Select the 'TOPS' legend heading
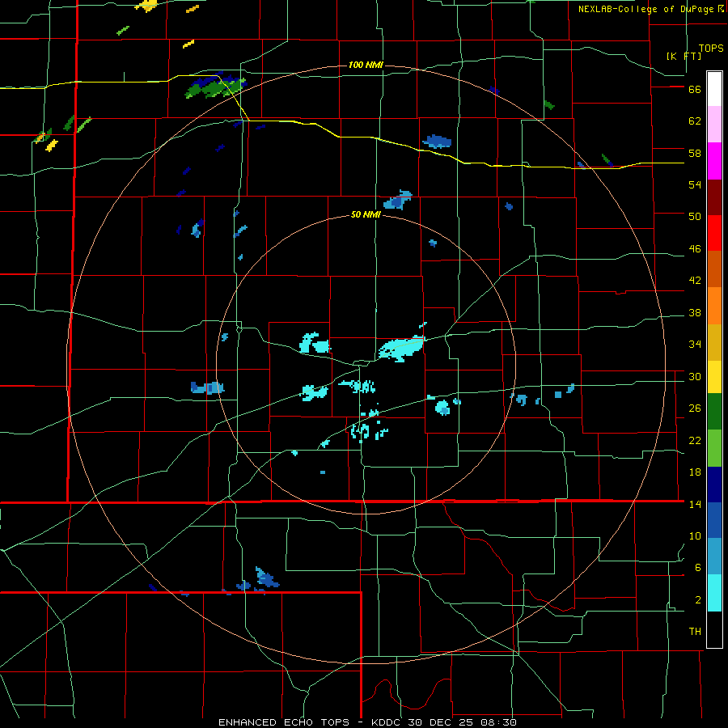The height and width of the screenshot is (728, 728). pos(711,48)
